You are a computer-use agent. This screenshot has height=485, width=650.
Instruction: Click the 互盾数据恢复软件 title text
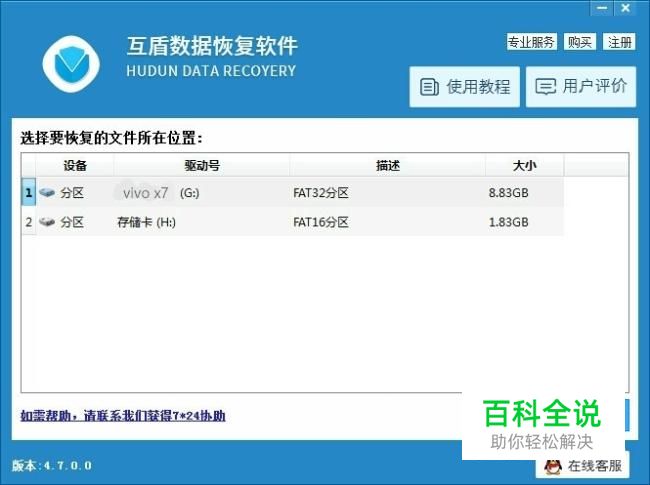pyautogui.click(x=212, y=46)
